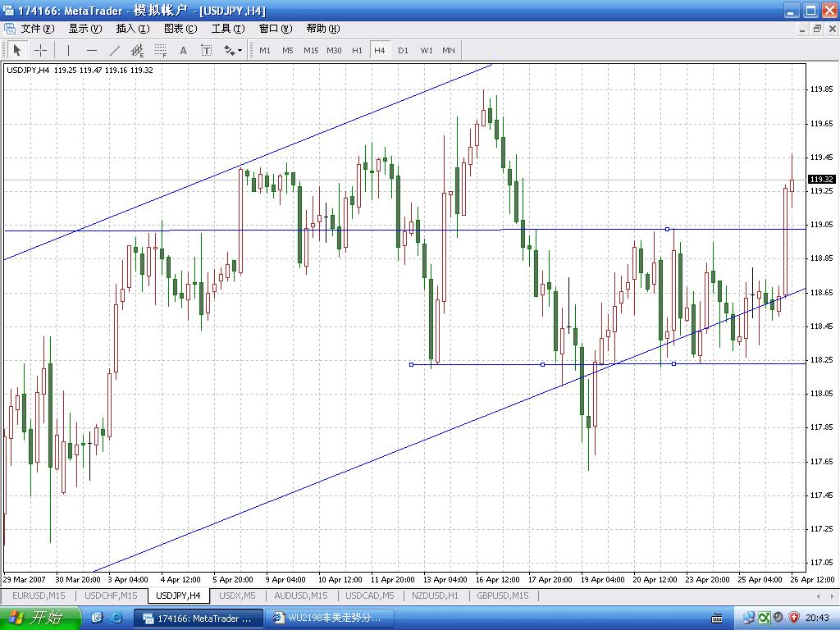This screenshot has height=630, width=840.
Task: Switch chart to W1 timeframe
Action: (427, 50)
